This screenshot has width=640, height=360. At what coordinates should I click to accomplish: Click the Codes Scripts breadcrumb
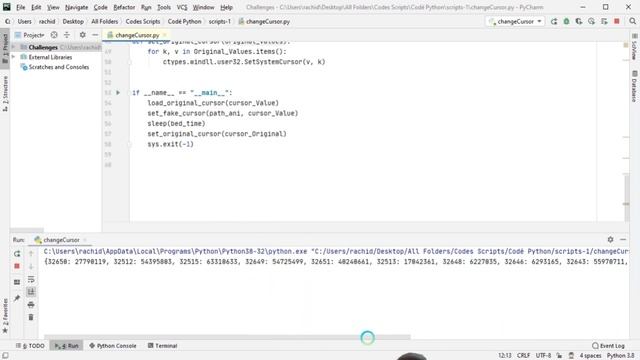(143, 21)
